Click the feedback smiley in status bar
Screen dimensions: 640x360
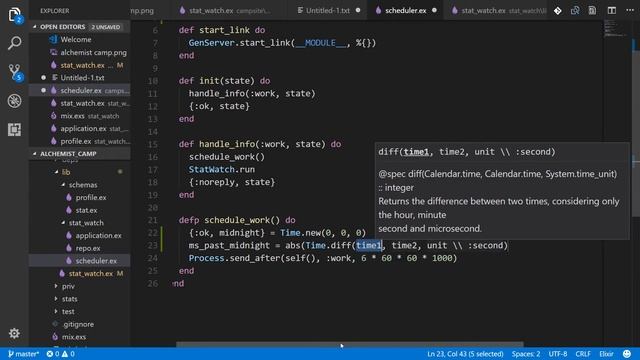(x=627, y=354)
